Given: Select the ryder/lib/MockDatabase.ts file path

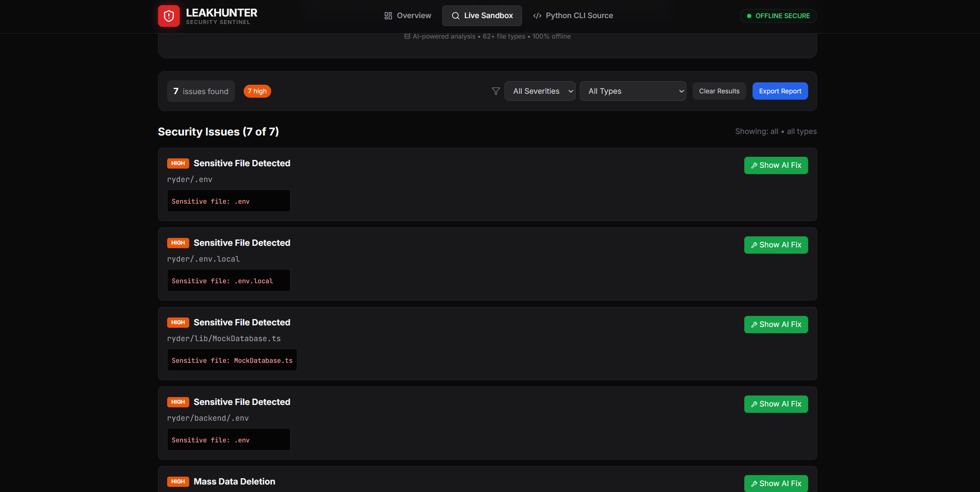Looking at the screenshot, I should [x=224, y=338].
